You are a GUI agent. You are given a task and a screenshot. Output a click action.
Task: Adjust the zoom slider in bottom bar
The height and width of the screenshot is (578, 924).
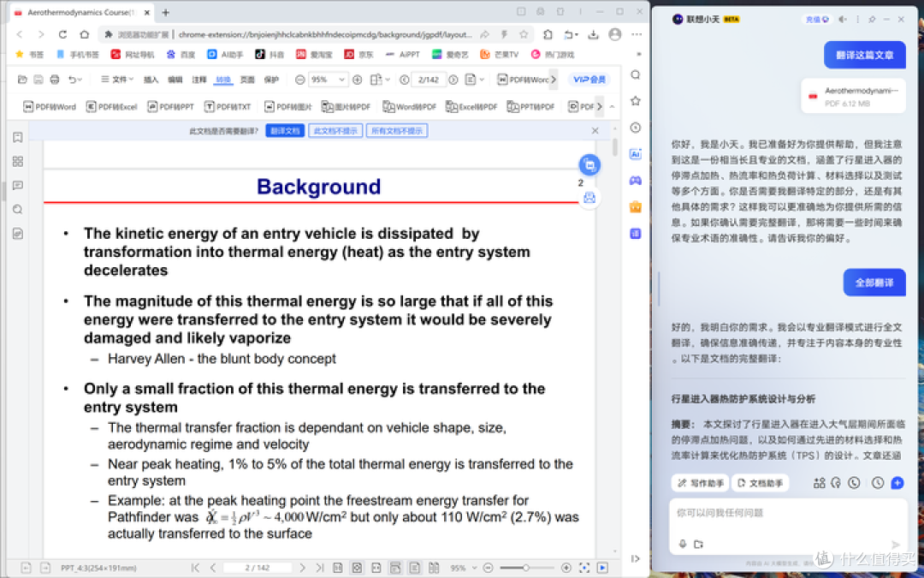click(525, 568)
